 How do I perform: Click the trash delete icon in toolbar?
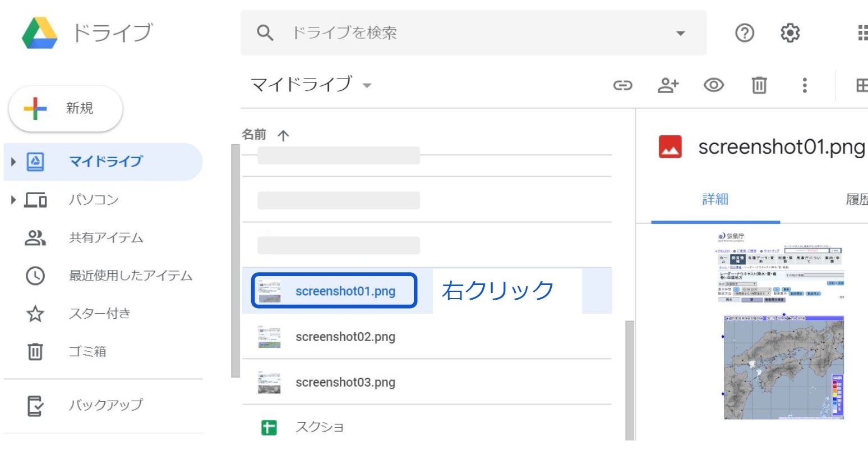coord(759,85)
